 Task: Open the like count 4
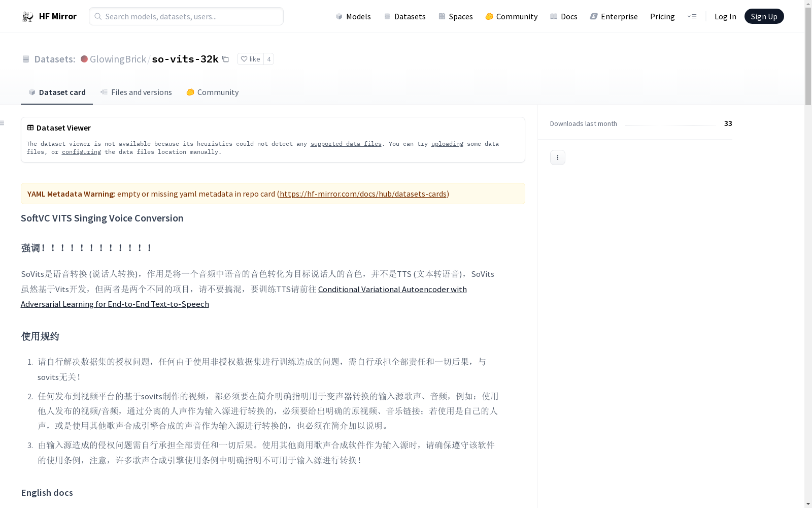tap(269, 59)
